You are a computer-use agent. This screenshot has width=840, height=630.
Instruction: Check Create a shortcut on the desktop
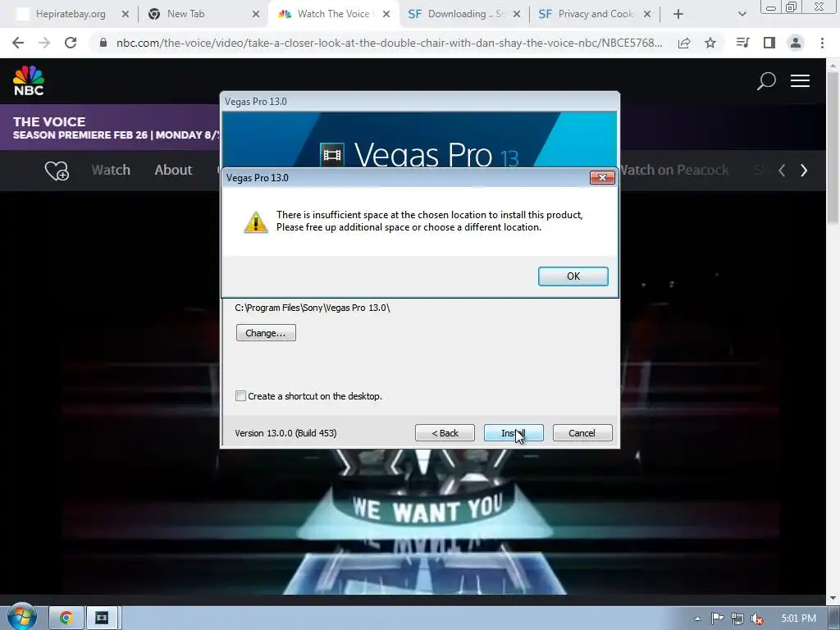(240, 396)
